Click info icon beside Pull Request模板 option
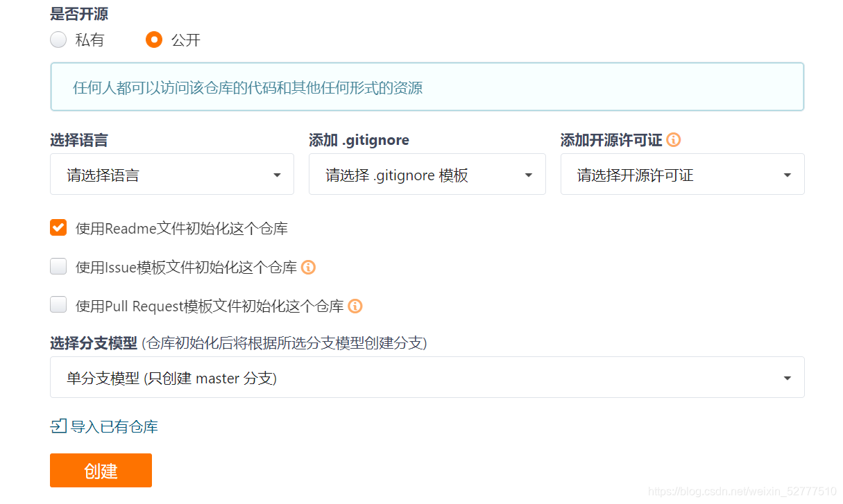The width and height of the screenshot is (843, 504). 355,306
